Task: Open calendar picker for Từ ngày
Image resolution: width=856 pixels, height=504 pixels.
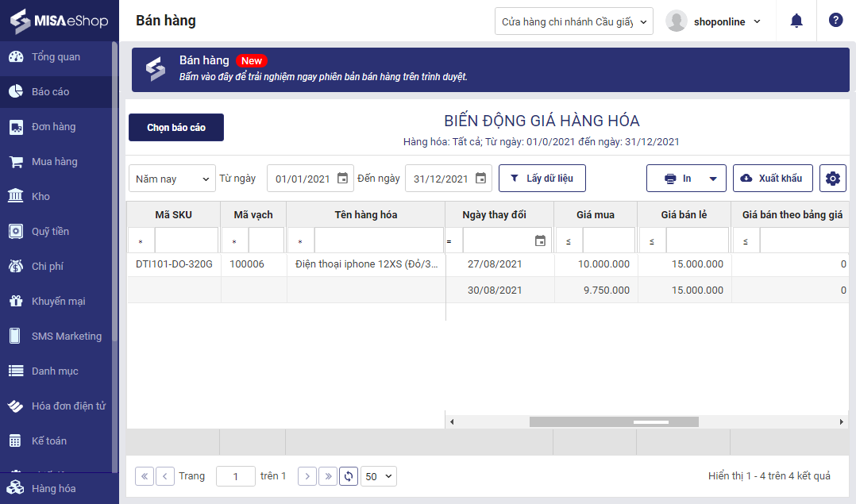Action: (342, 179)
